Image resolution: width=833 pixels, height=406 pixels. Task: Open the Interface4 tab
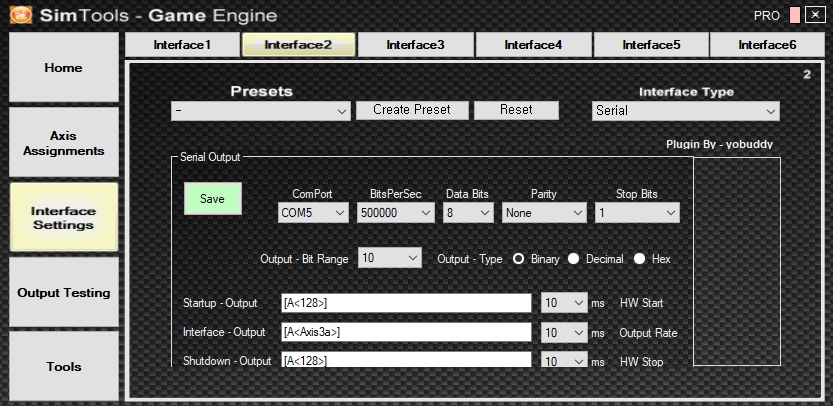click(533, 45)
